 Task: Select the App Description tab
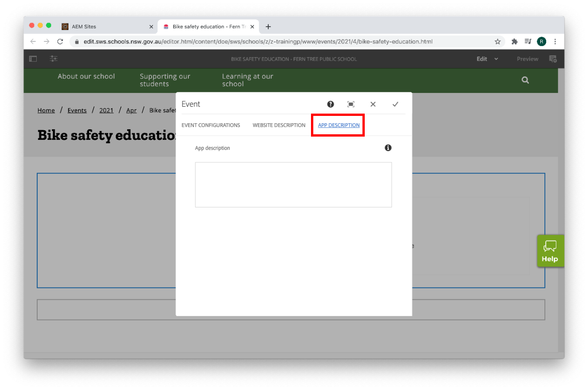tap(339, 125)
